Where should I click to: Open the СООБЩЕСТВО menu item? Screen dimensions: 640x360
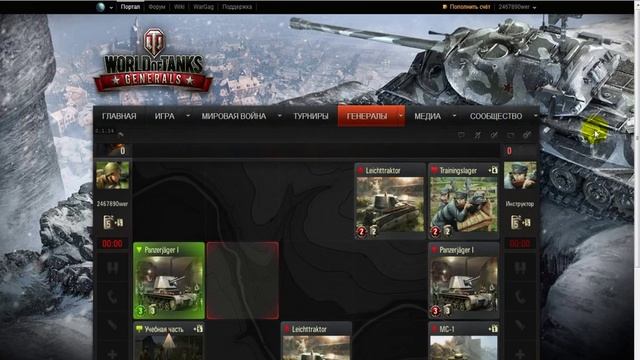pos(496,116)
